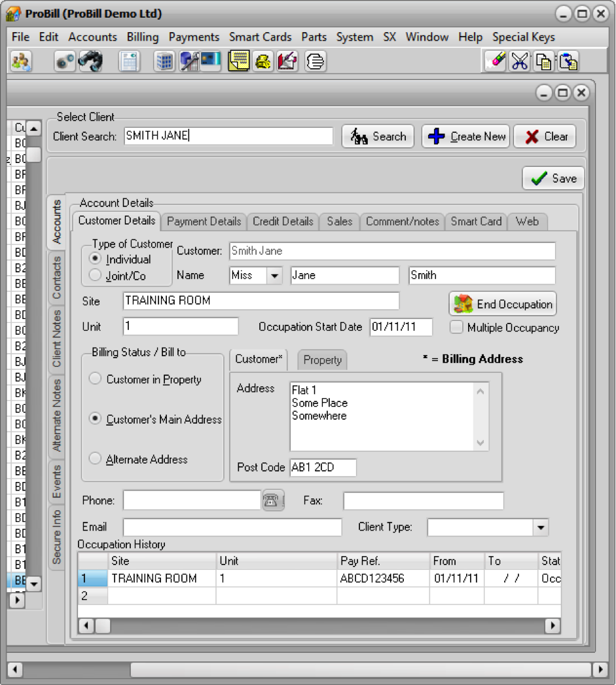Open the File menu
The height and width of the screenshot is (685, 616).
(x=20, y=37)
